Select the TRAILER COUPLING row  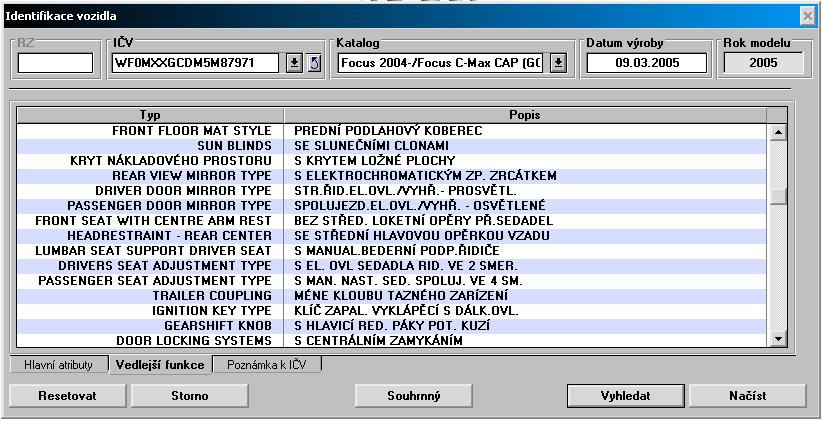211,296
